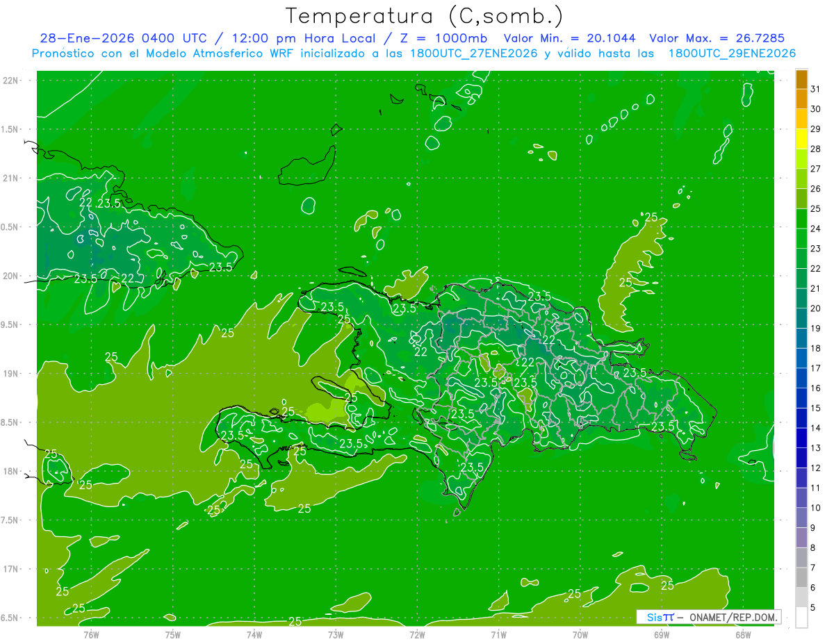Screen dimensions: 834x644
Task: Click the 18 value on the color scale
Action: click(816, 348)
